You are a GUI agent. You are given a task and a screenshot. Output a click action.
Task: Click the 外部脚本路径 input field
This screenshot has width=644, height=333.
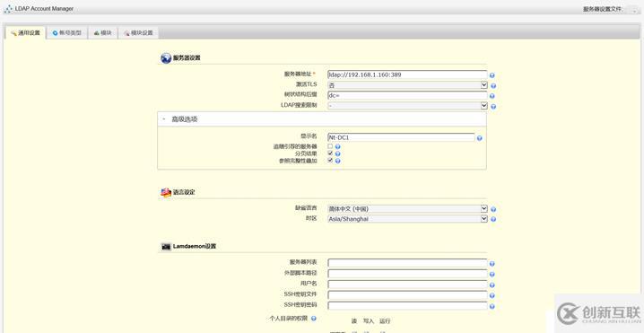(407, 274)
